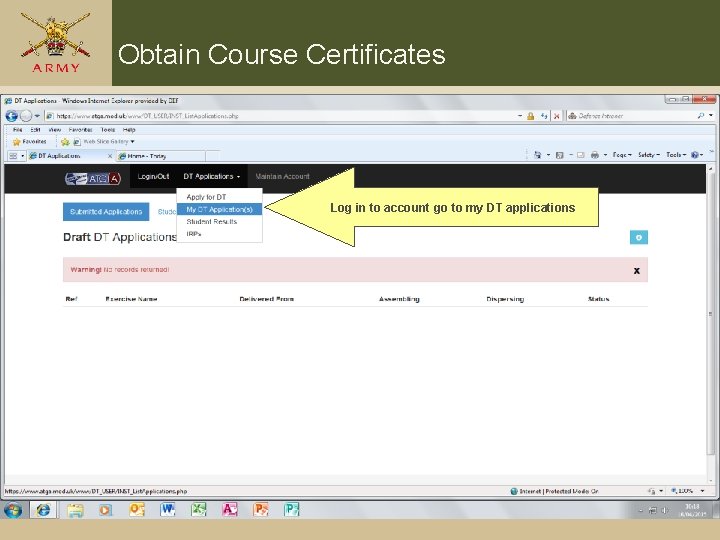Close the DT Applications tab

110,156
